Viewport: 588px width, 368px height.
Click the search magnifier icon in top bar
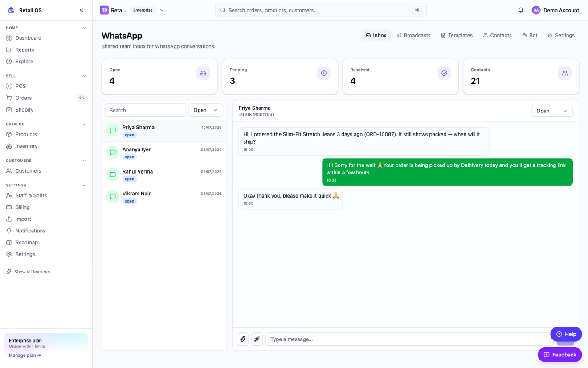223,10
